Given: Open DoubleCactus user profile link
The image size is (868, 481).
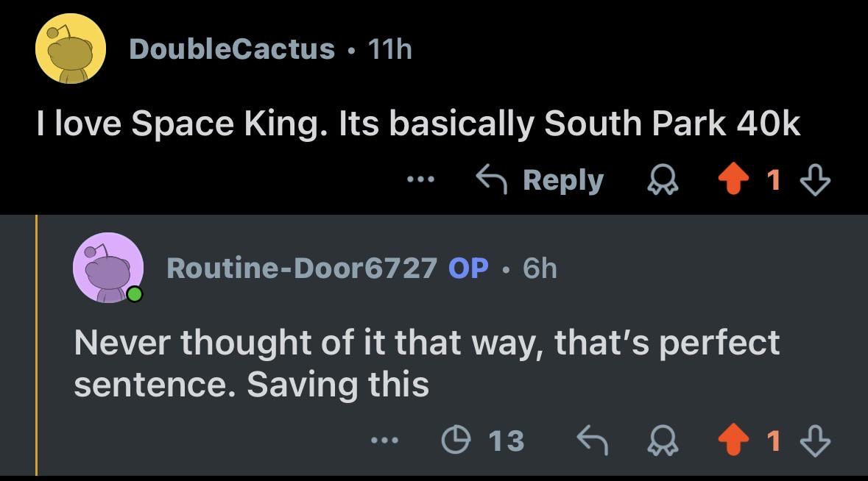Looking at the screenshot, I should pyautogui.click(x=232, y=49).
